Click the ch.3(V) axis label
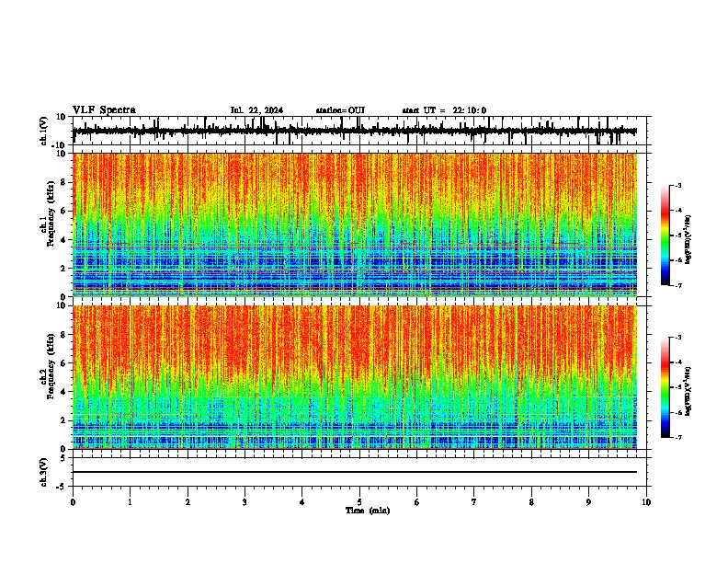 point(44,473)
